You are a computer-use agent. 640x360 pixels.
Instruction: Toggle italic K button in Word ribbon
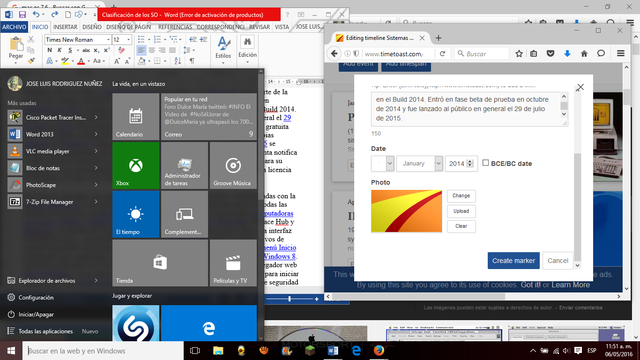point(60,50)
